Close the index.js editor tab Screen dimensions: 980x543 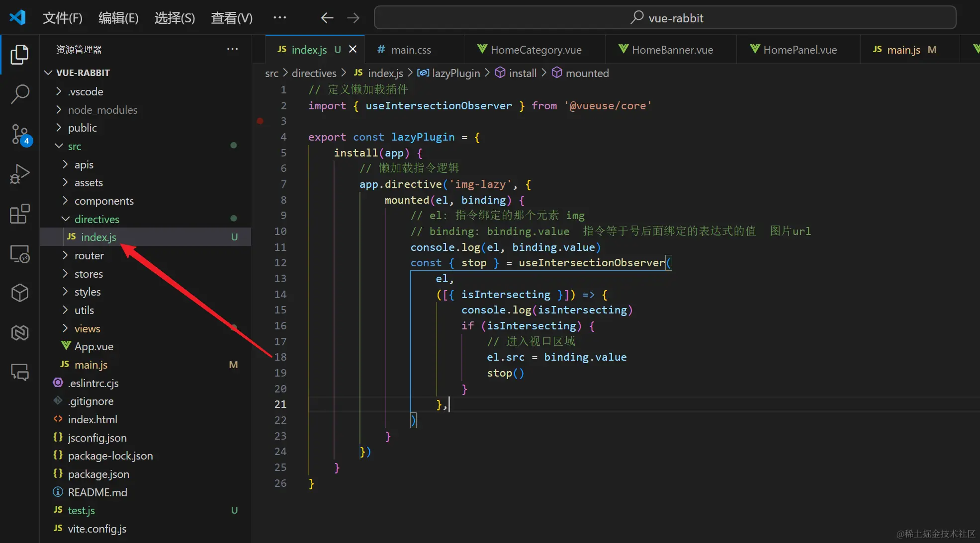coord(353,49)
